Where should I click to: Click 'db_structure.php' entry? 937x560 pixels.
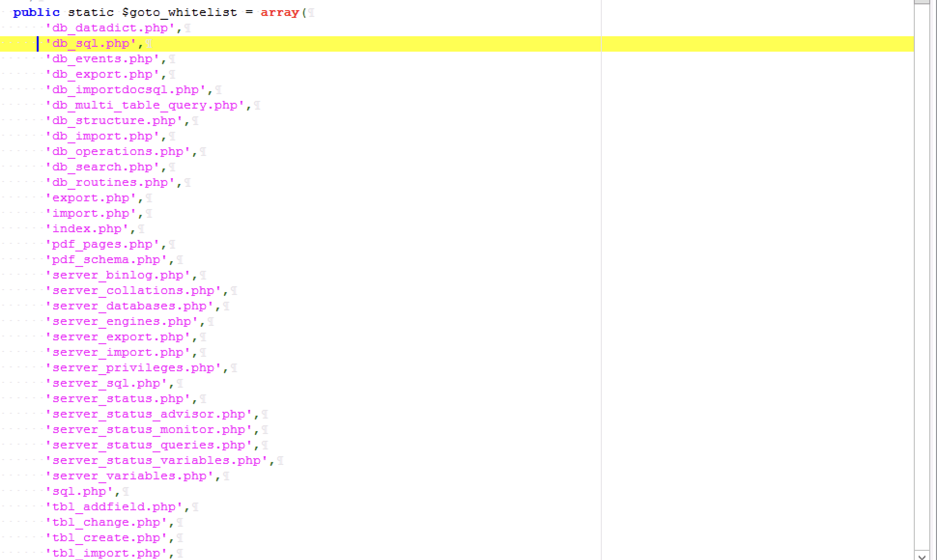click(114, 121)
